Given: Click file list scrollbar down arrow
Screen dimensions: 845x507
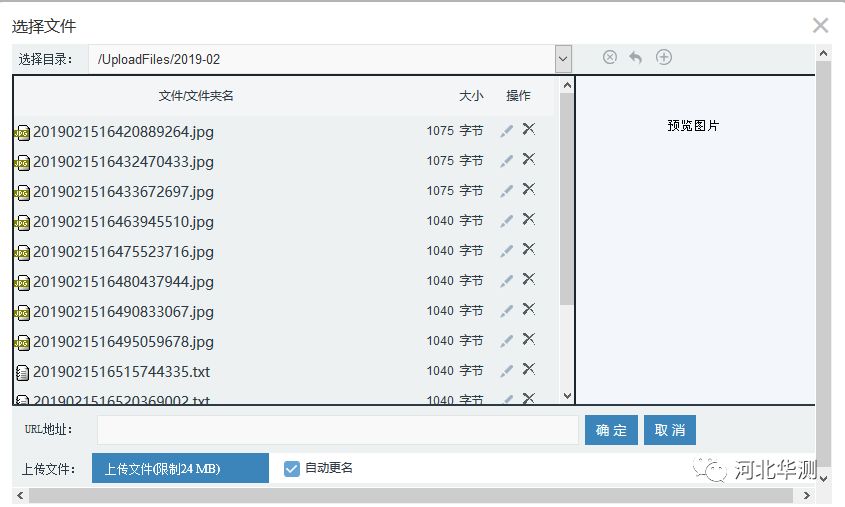Looking at the screenshot, I should pyautogui.click(x=567, y=396).
